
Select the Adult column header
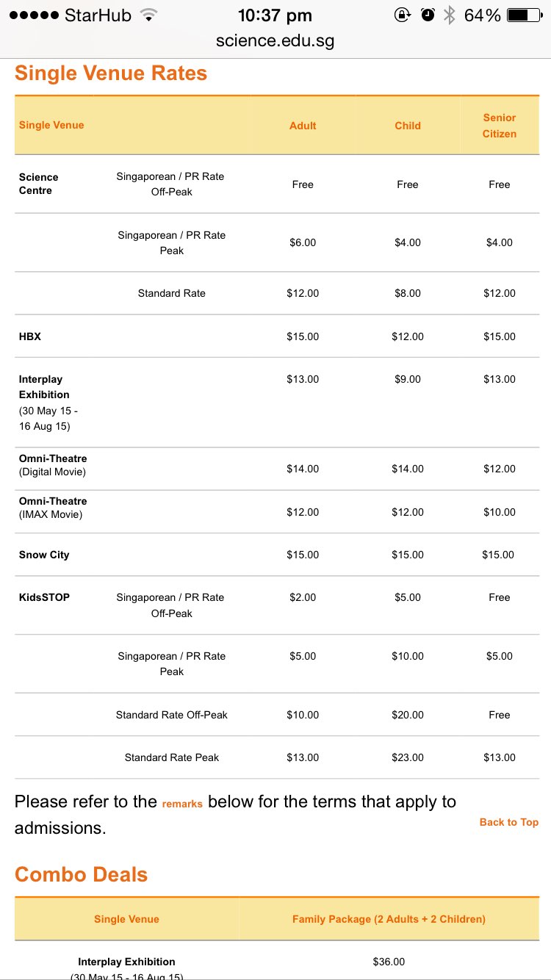tap(303, 126)
